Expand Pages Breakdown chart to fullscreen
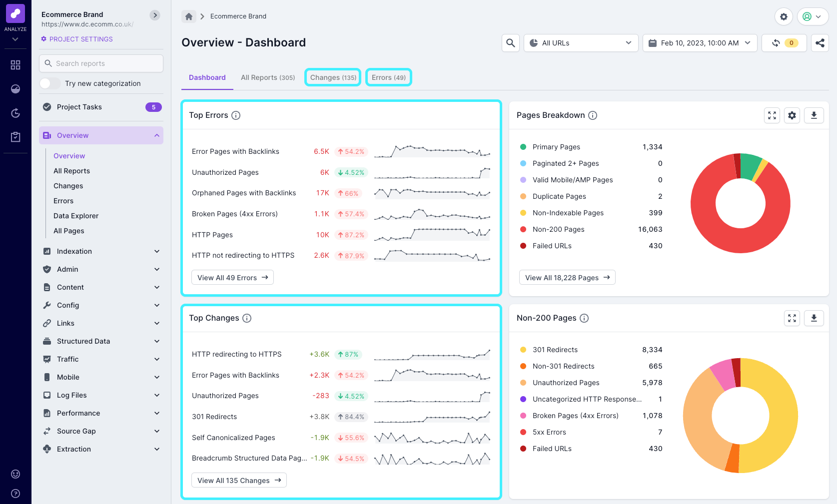837x504 pixels. tap(772, 115)
